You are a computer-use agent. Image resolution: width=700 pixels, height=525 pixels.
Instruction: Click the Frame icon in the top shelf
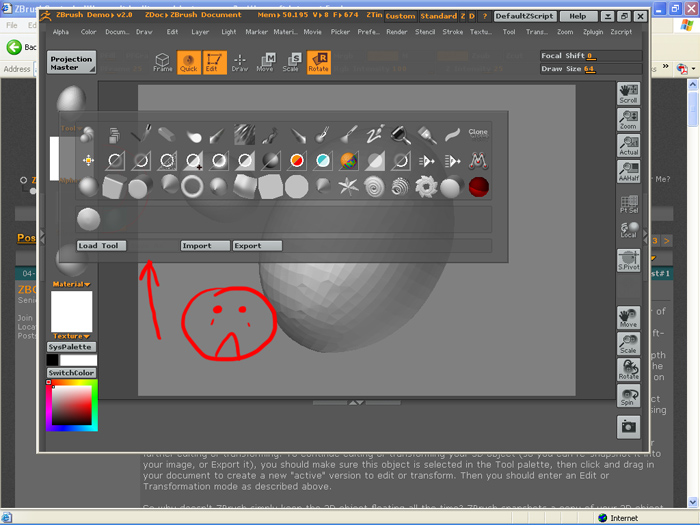(162, 62)
